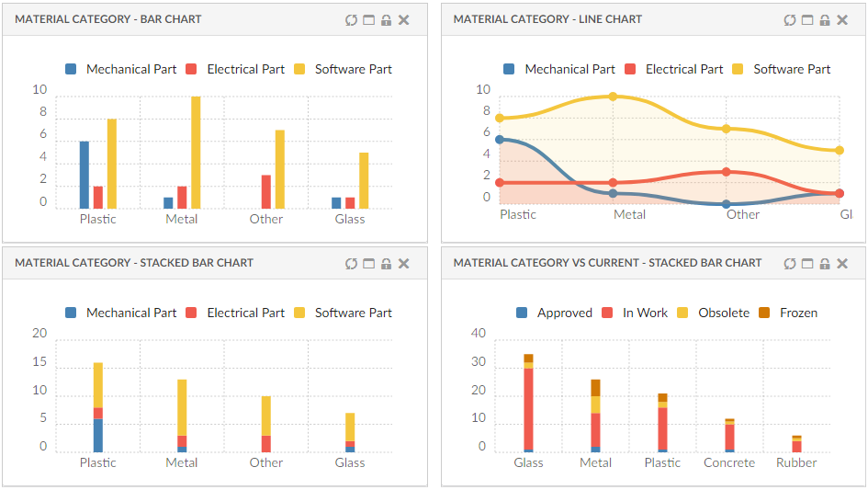Toggle the Frozen legend item
The height and width of the screenshot is (490, 868).
coord(797,313)
